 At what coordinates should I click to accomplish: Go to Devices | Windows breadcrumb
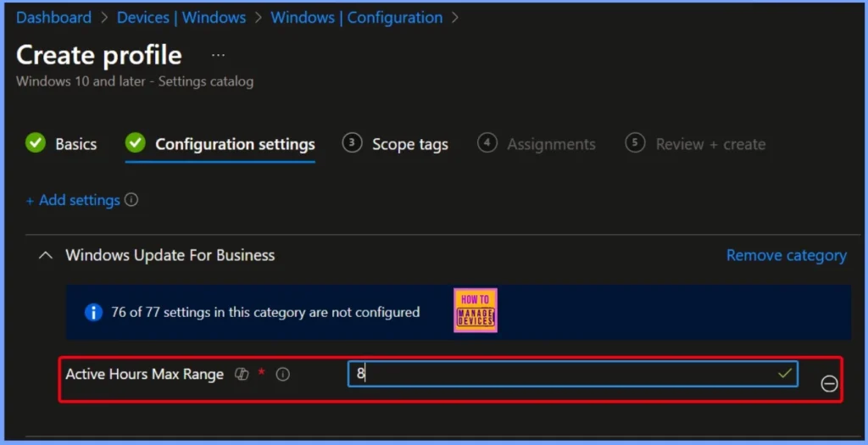pyautogui.click(x=181, y=18)
